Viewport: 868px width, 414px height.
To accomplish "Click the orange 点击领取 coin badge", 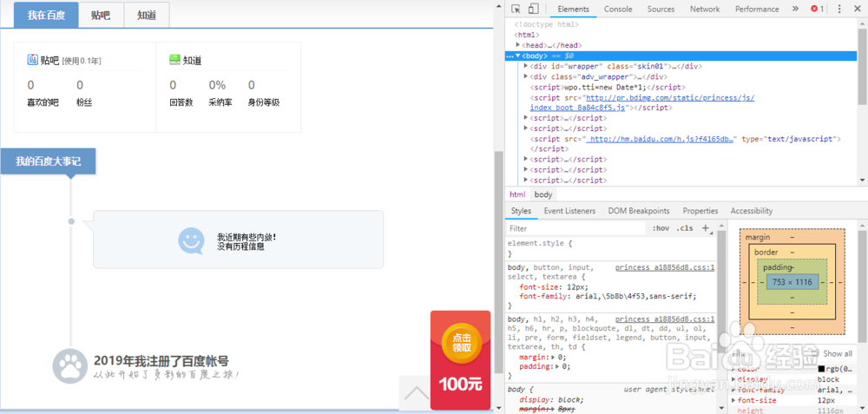I will (461, 343).
